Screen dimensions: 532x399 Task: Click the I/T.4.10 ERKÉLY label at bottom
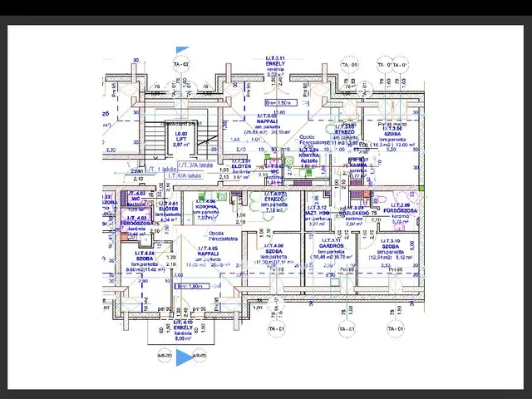[184, 329]
